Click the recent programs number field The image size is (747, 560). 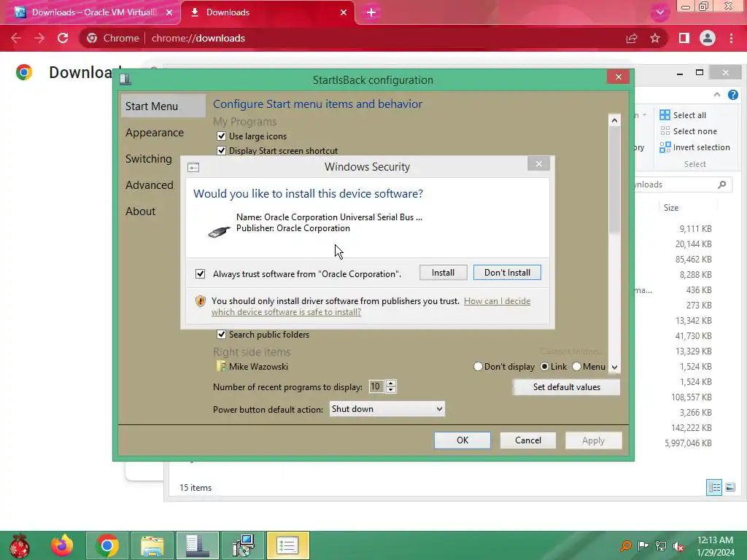pos(377,386)
